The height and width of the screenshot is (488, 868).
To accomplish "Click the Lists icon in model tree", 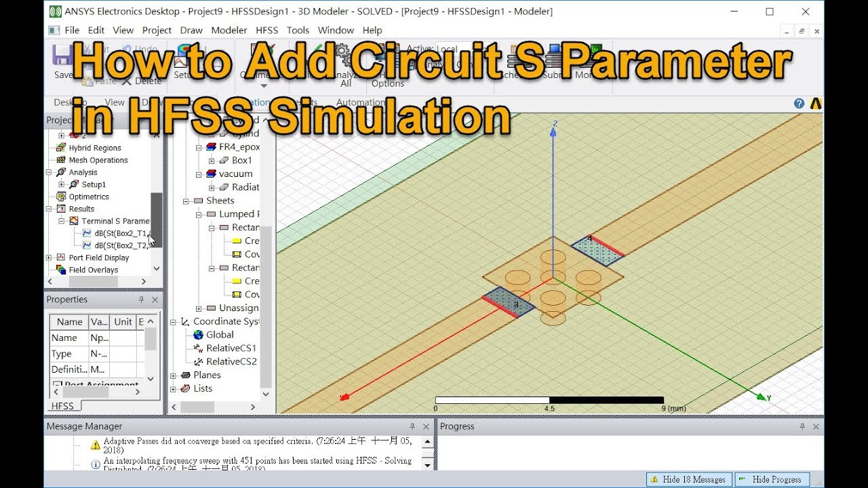I will click(185, 388).
